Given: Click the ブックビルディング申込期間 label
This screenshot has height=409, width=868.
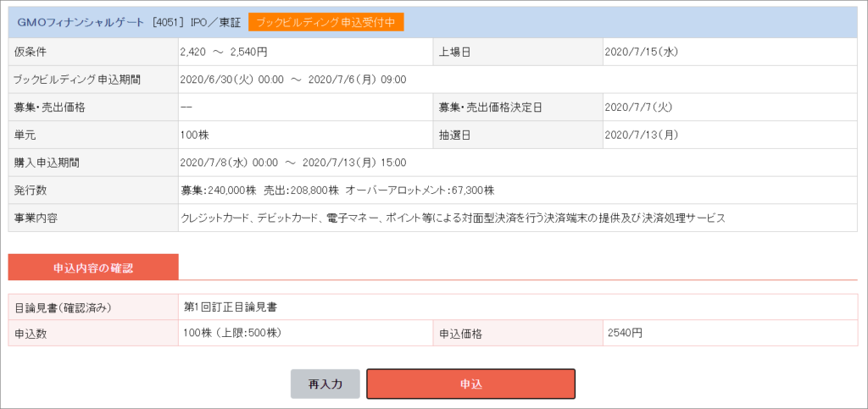Looking at the screenshot, I should [77, 80].
